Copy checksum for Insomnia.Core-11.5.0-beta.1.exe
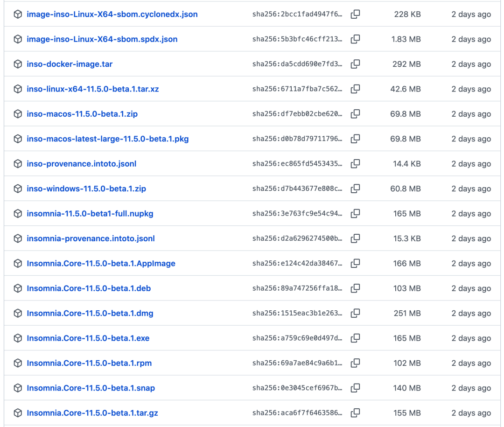 (355, 338)
